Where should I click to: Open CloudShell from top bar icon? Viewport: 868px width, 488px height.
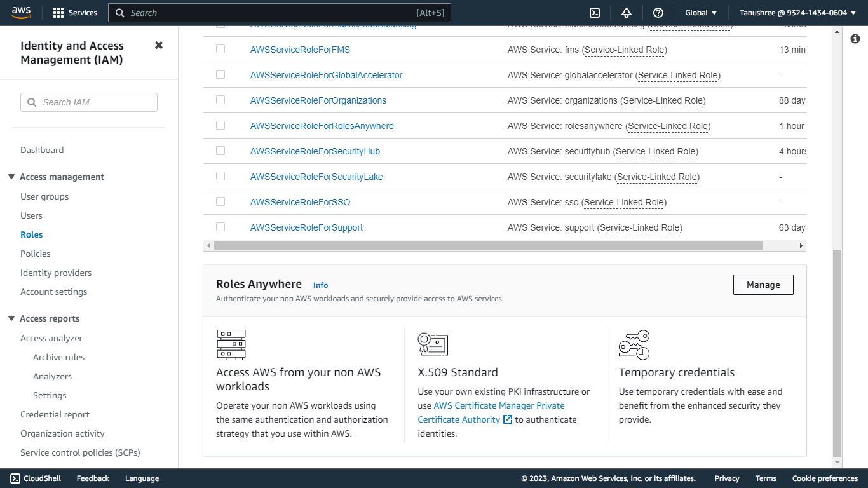coord(595,13)
